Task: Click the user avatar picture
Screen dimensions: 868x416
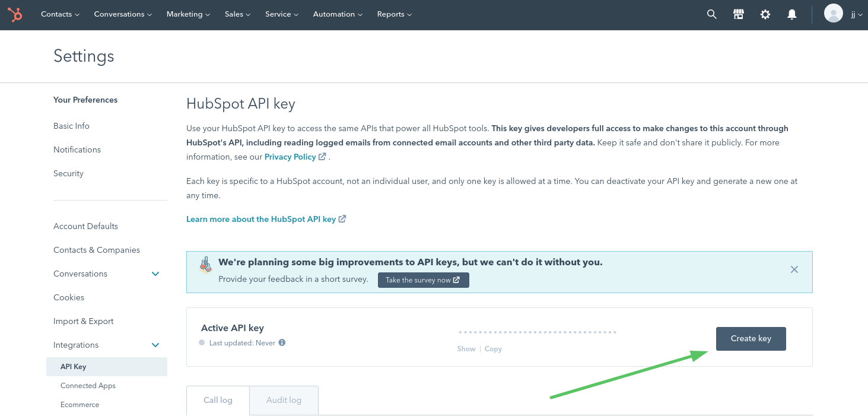Action: pyautogui.click(x=834, y=13)
